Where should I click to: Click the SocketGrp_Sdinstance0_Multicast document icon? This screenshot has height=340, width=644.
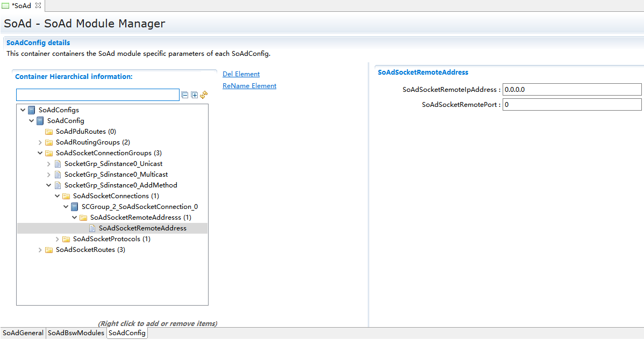click(58, 175)
